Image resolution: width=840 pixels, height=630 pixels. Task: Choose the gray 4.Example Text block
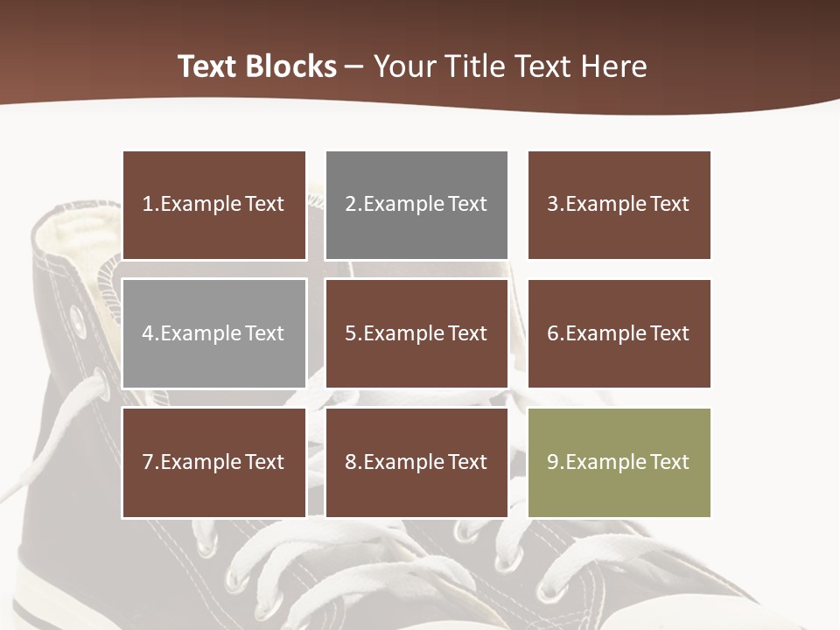[x=214, y=333]
